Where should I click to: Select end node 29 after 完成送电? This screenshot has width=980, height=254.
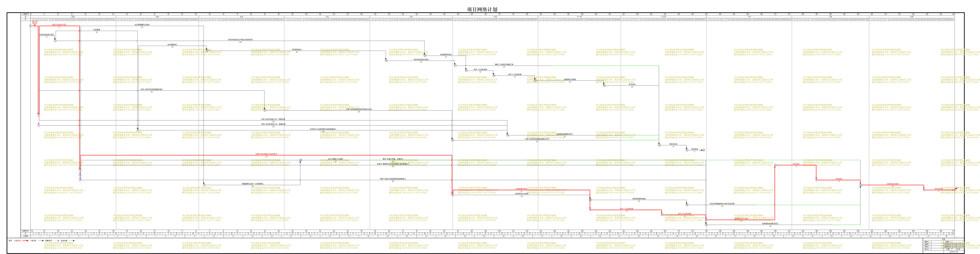click(x=703, y=150)
